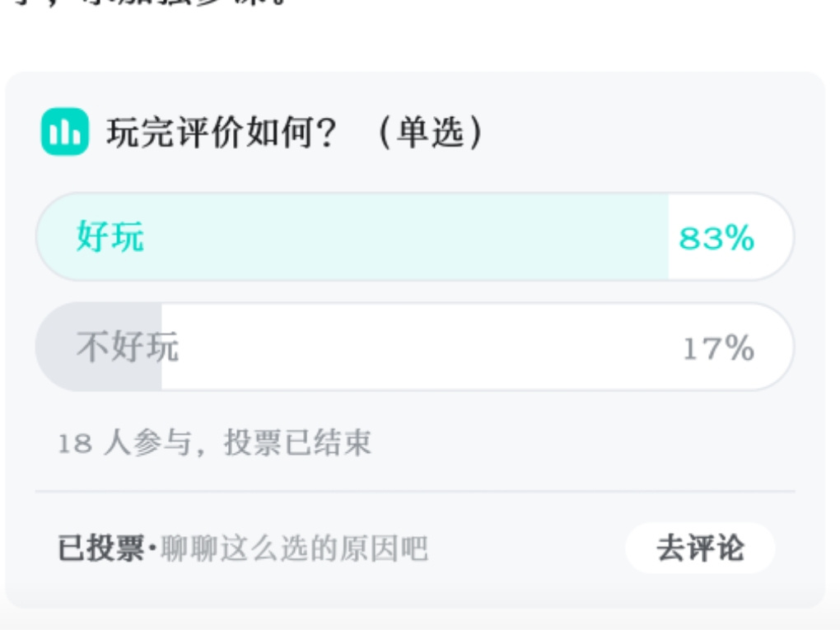Click the "(单选)" single-choice label
The image size is (840, 630).
[430, 133]
